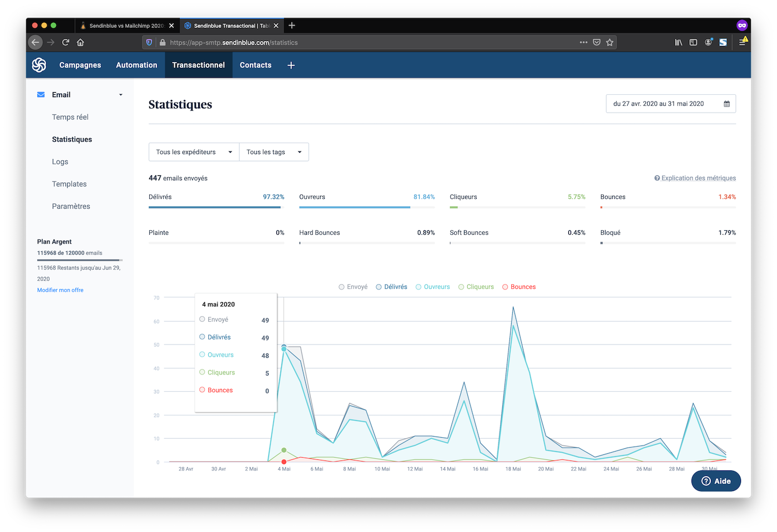Bookmark this page with the star icon
The image size is (777, 532).
click(x=609, y=42)
